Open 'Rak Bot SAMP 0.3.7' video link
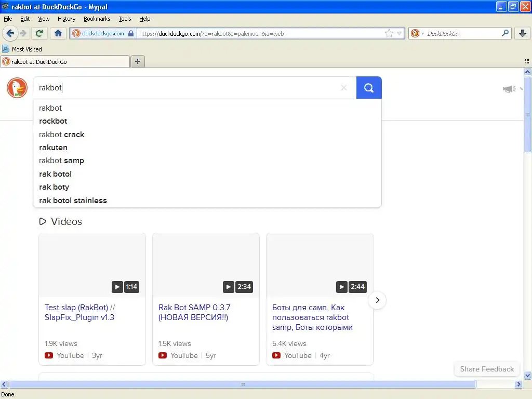The width and height of the screenshot is (532, 399). (194, 312)
